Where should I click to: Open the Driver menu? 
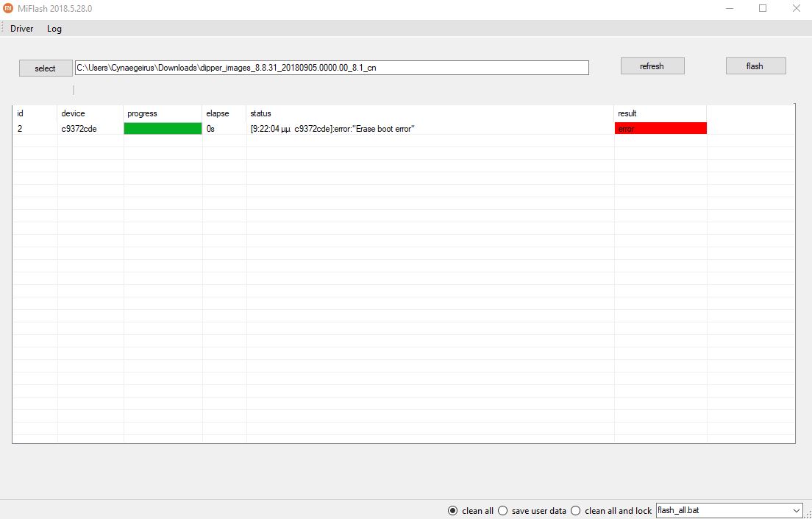(x=22, y=29)
